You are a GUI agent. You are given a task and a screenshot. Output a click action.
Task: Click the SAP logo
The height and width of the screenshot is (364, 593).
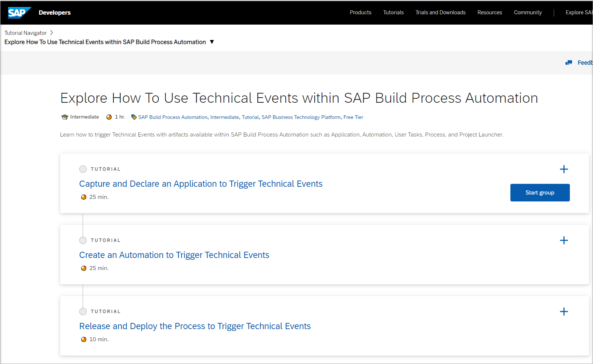click(x=19, y=12)
